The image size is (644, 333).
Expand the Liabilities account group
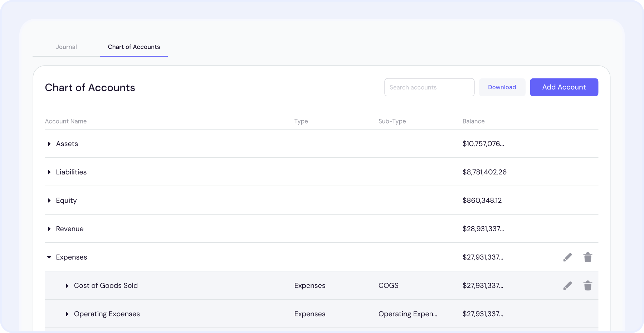click(x=49, y=172)
